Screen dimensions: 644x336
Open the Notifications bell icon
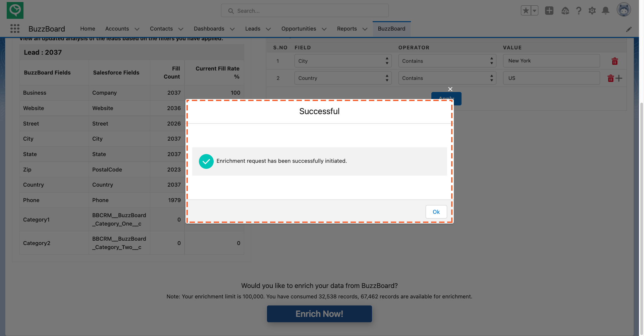coord(605,11)
